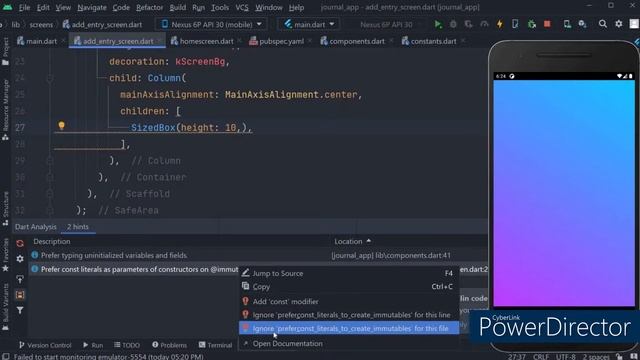
Task: Collapse the code fold marker on line 24
Action: click(50, 78)
